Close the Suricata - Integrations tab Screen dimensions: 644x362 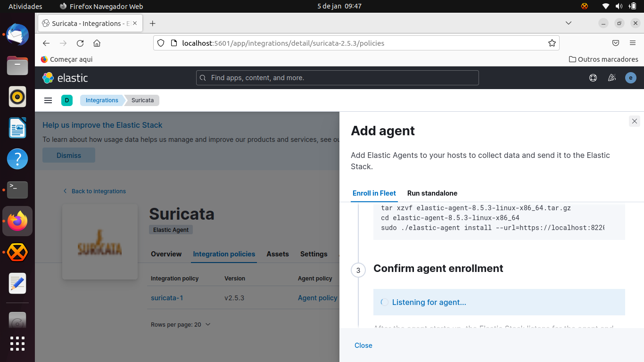point(135,23)
